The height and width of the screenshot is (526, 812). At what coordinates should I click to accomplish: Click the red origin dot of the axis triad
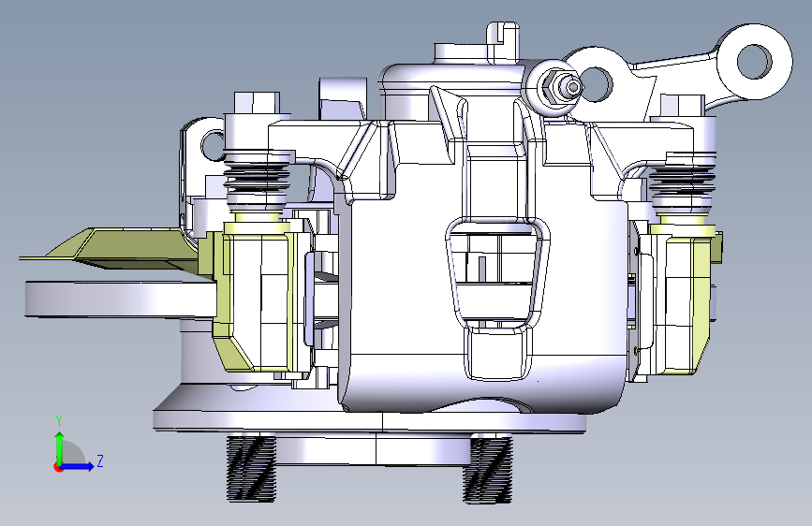(x=57, y=467)
